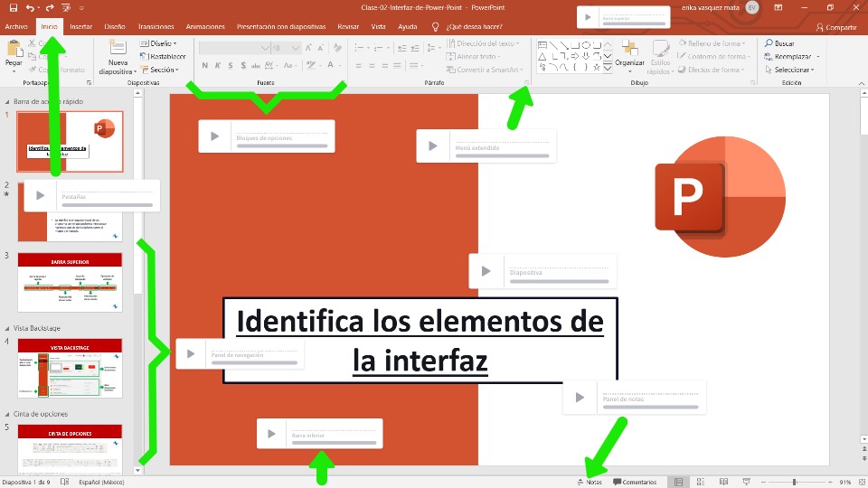
Task: Adjust the zoom slider in status bar
Action: pos(794,482)
